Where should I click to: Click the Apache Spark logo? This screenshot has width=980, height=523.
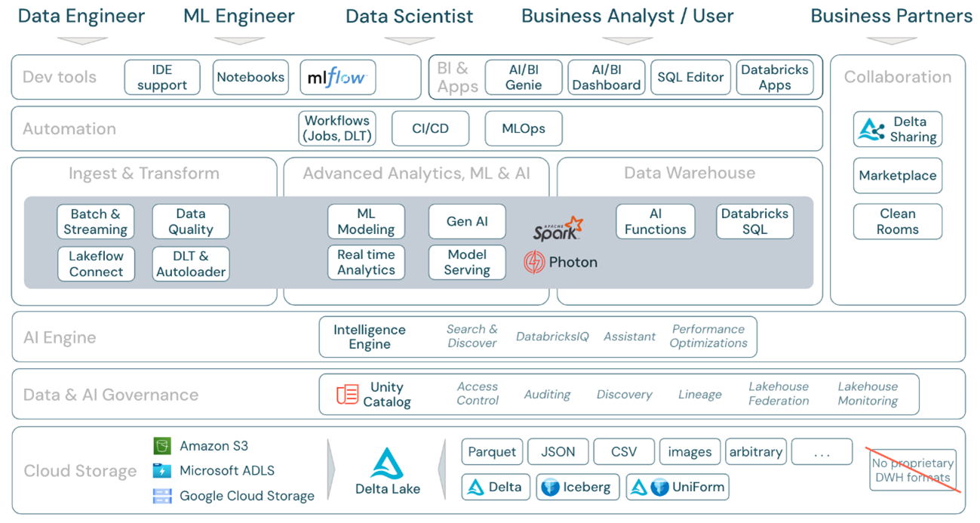[x=558, y=228]
